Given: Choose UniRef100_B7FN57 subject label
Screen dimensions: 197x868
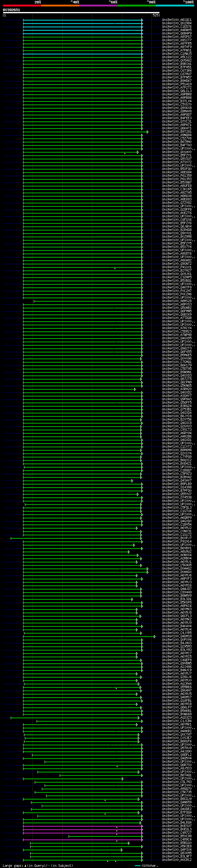Looking at the screenshot, I should [x=177, y=77].
